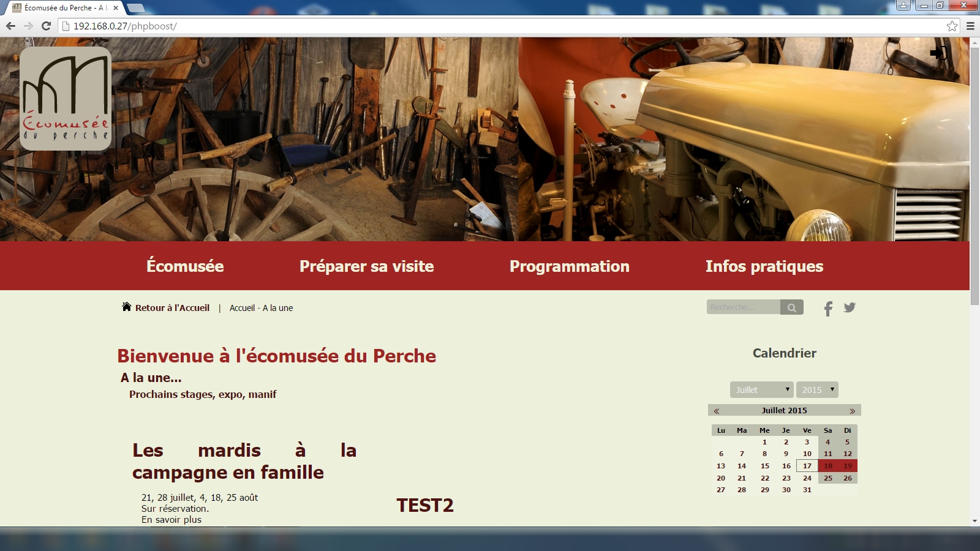Image resolution: width=980 pixels, height=551 pixels.
Task: Open the Twitter bird icon
Action: (850, 307)
